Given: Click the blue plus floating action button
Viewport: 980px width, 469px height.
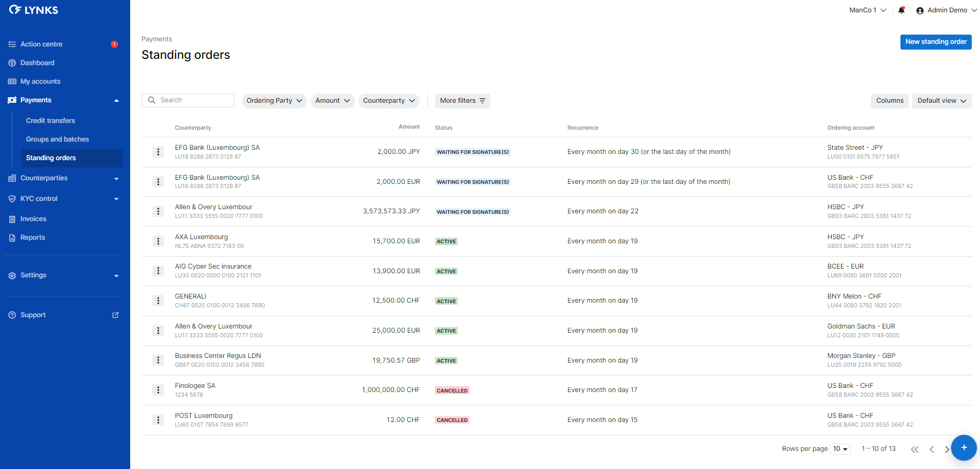Looking at the screenshot, I should (963, 448).
